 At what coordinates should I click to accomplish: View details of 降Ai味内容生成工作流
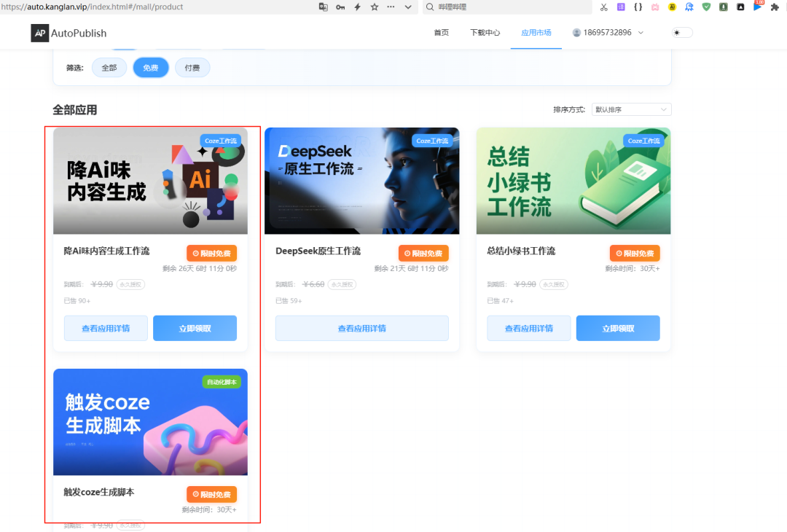tap(106, 328)
